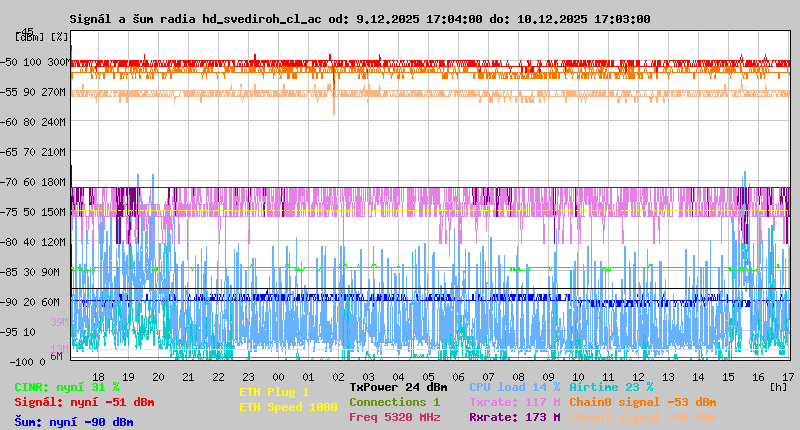The width and height of the screenshot is (800, 430).
Task: Click the graph title with hd_svediroh_cl_ac
Action: click(360, 19)
